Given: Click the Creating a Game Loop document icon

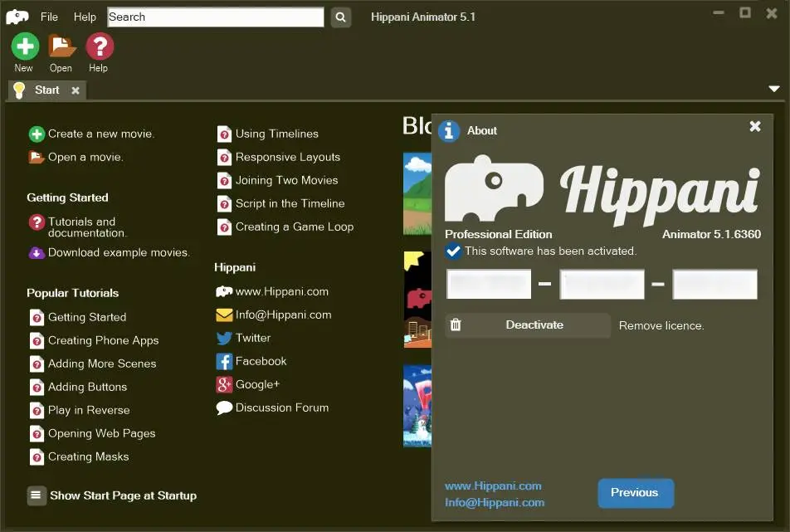Looking at the screenshot, I should click(224, 227).
